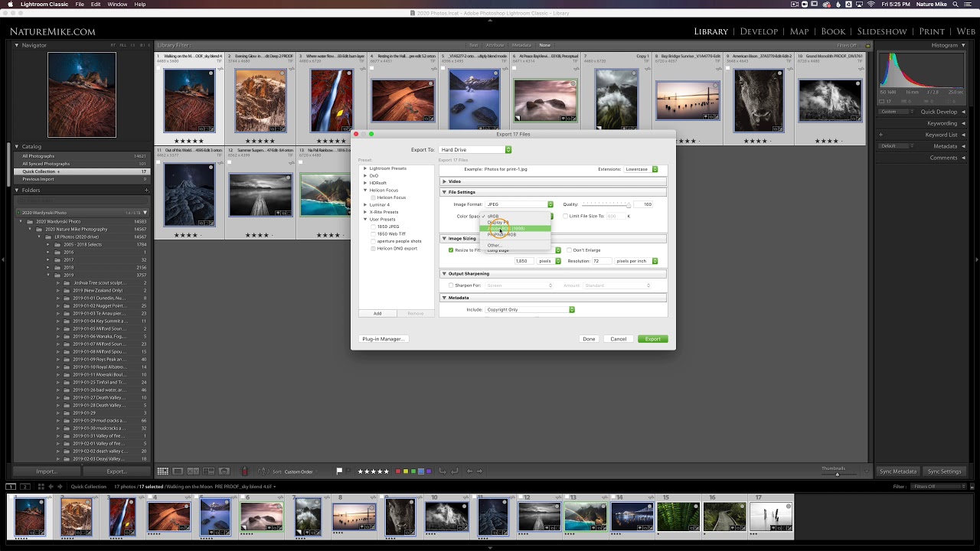Screen dimensions: 980x551
Task: Open the Slideshow module
Action: click(x=882, y=31)
